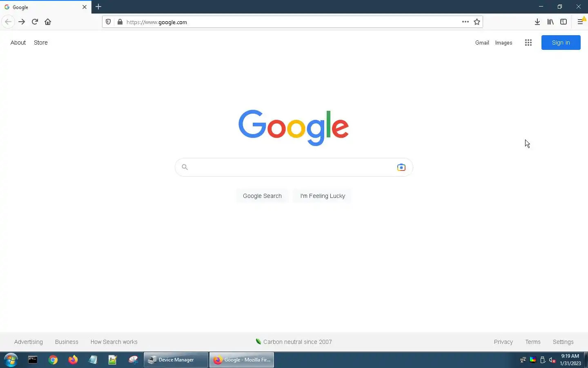Launch Google Chrome from taskbar
Viewport: 588px width, 368px height.
coord(53,360)
